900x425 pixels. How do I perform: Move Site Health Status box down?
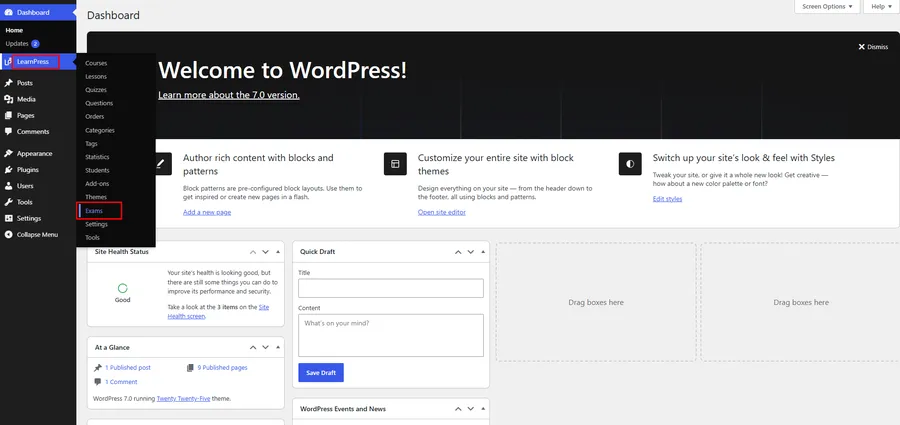point(265,252)
